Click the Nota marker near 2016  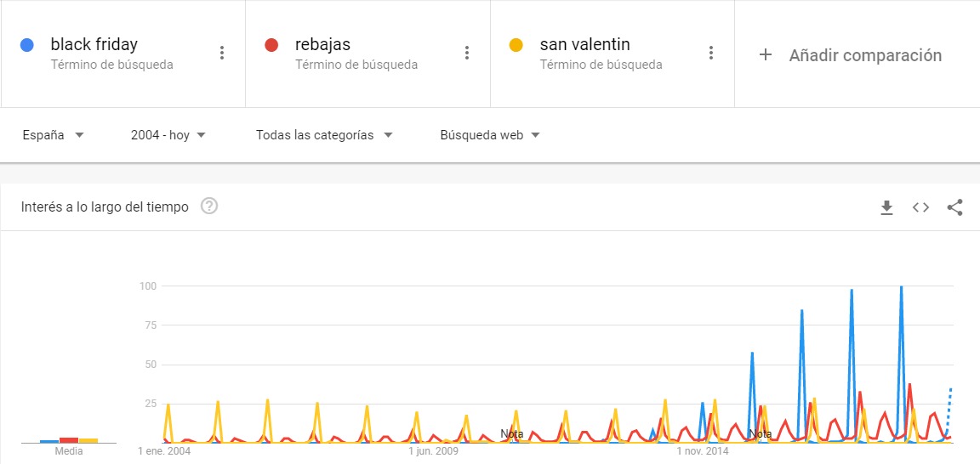[760, 433]
